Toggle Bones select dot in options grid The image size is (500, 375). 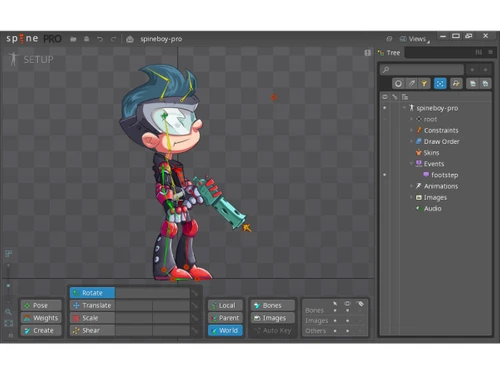[335, 310]
